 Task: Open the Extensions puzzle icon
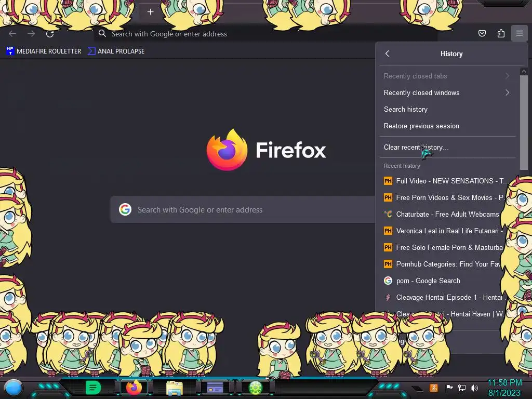501,33
